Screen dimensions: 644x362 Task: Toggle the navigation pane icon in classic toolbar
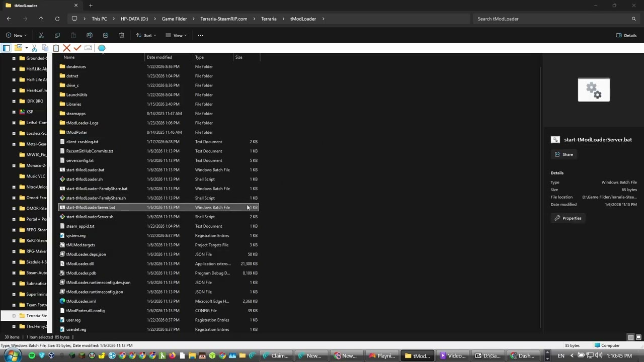7,48
